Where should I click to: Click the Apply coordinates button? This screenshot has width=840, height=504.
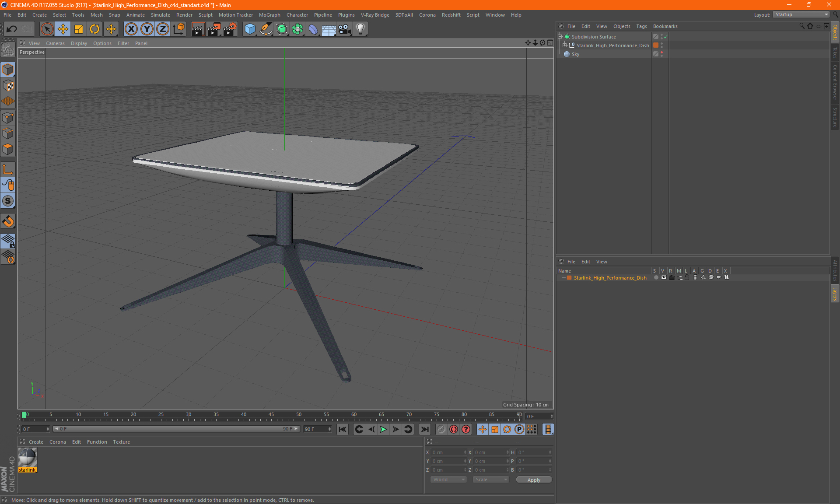coord(534,480)
